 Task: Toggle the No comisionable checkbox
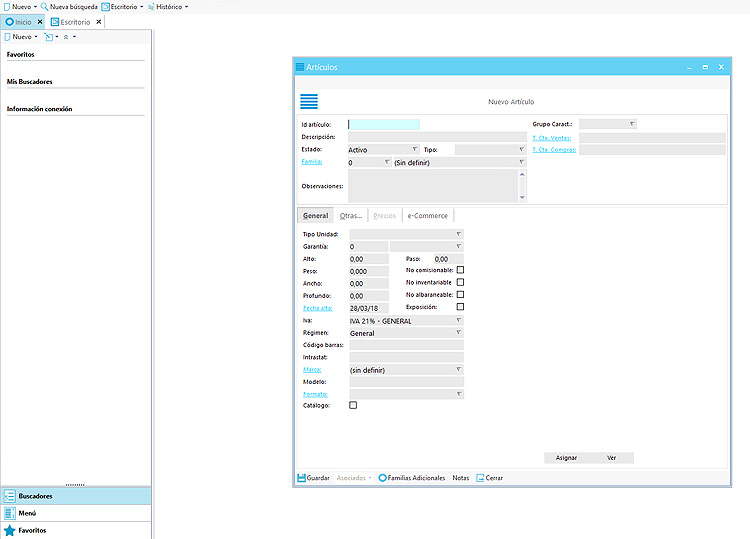click(460, 270)
